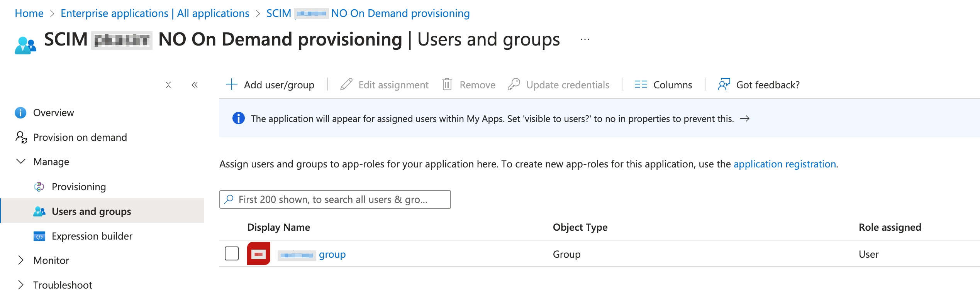Click the pencil Edit assignment icon

pos(346,84)
